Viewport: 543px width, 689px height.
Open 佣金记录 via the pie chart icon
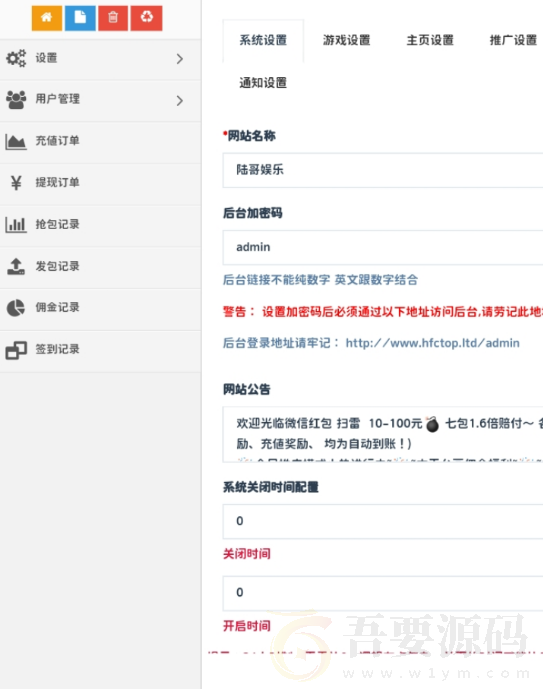click(x=16, y=308)
